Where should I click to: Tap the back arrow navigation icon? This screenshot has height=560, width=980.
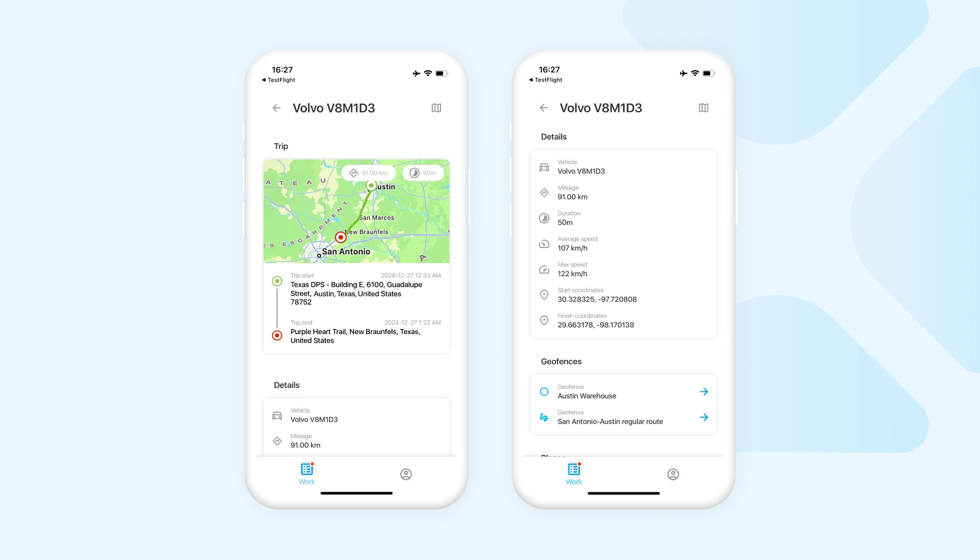277,107
